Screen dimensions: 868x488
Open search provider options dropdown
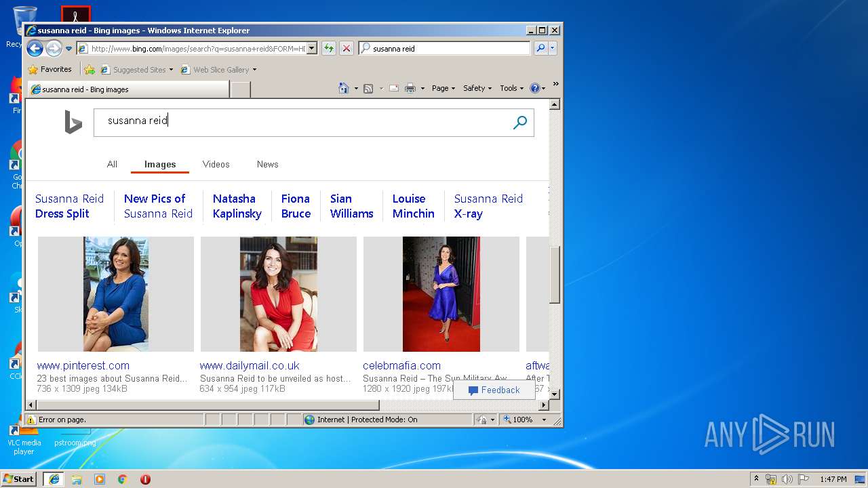(x=553, y=48)
